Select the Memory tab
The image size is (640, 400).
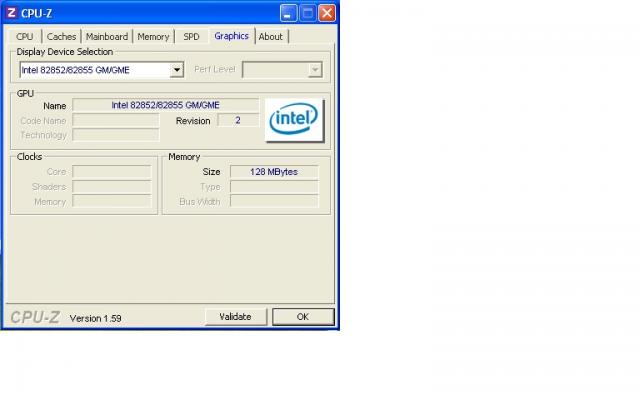pos(153,37)
